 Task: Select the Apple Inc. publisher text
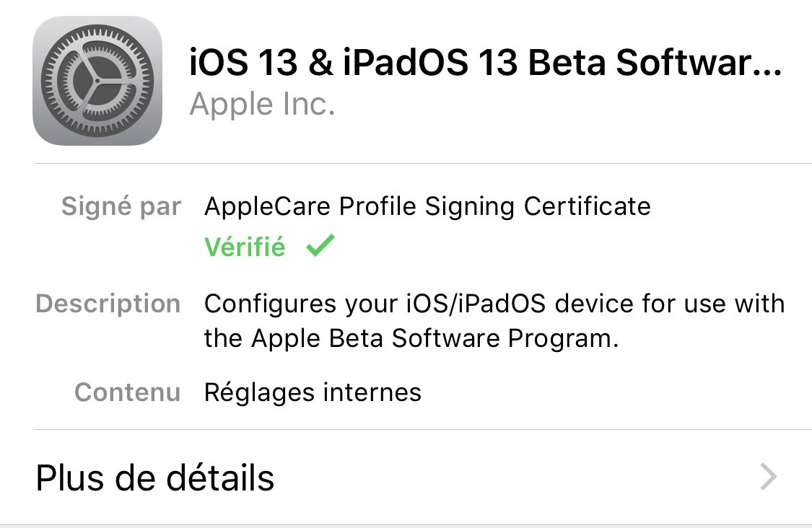(x=262, y=105)
